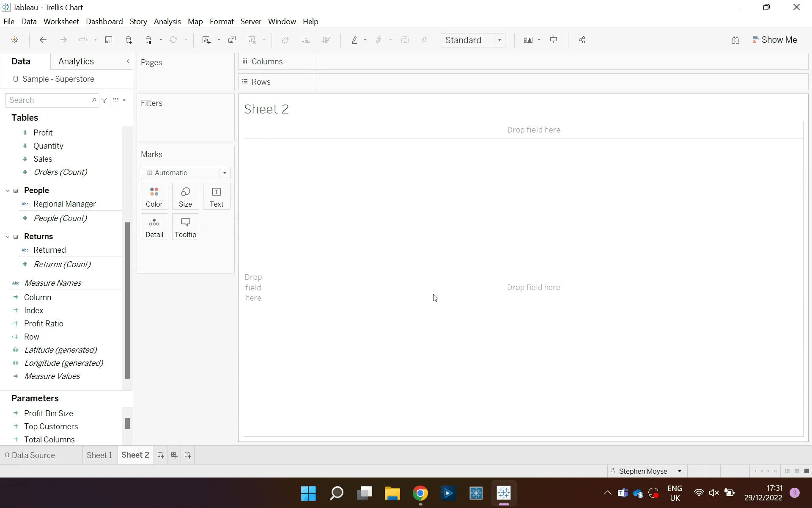Collapse the People table group
Viewport: 812px width, 508px height.
pyautogui.click(x=8, y=190)
